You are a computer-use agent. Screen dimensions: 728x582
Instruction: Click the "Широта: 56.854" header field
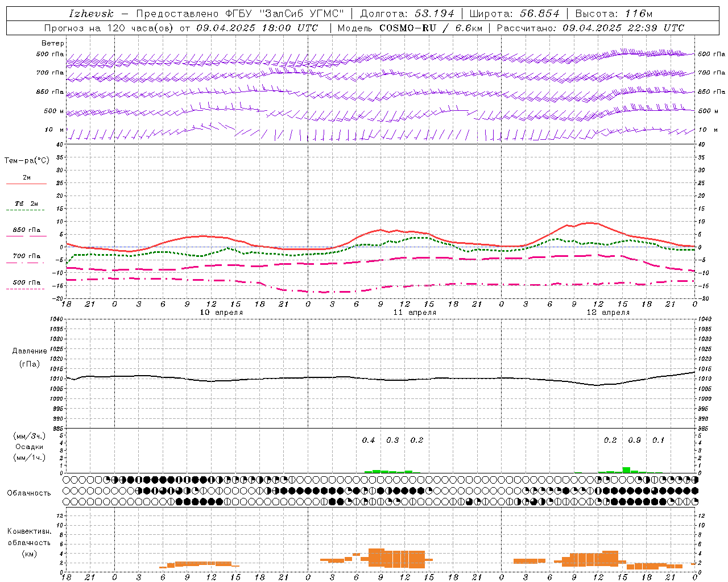[514, 14]
